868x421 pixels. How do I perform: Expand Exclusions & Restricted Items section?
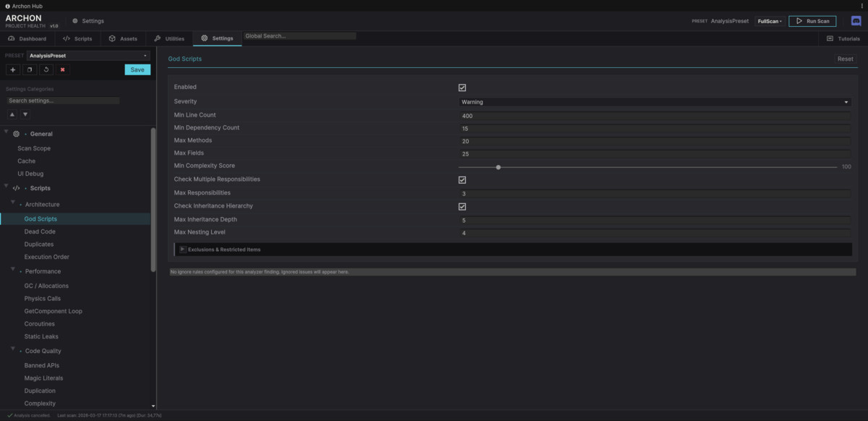pyautogui.click(x=513, y=249)
